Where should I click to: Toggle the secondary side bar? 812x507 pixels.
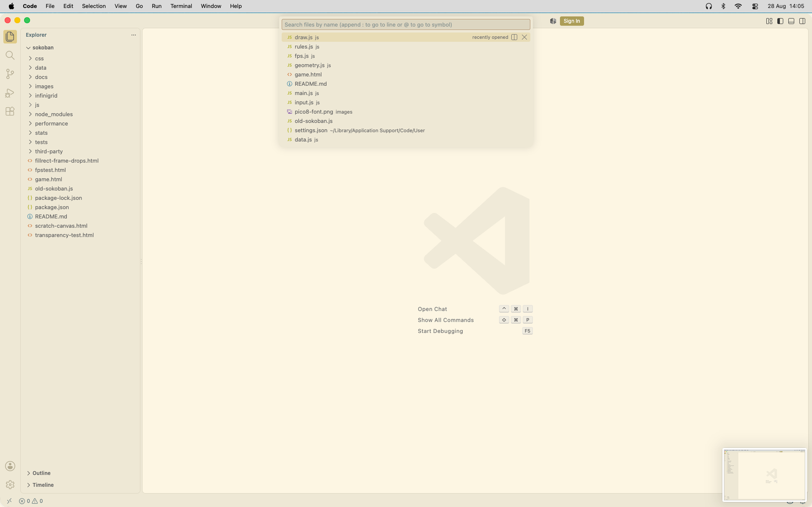coord(803,21)
